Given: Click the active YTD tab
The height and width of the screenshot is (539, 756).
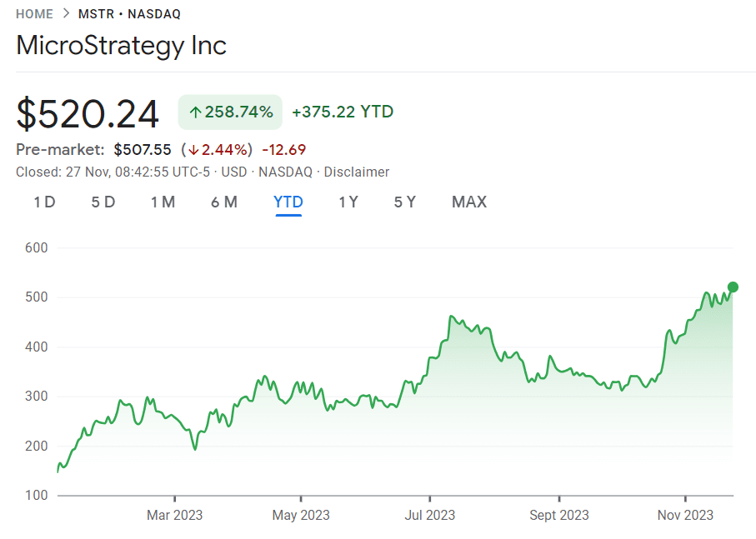Looking at the screenshot, I should point(288,202).
